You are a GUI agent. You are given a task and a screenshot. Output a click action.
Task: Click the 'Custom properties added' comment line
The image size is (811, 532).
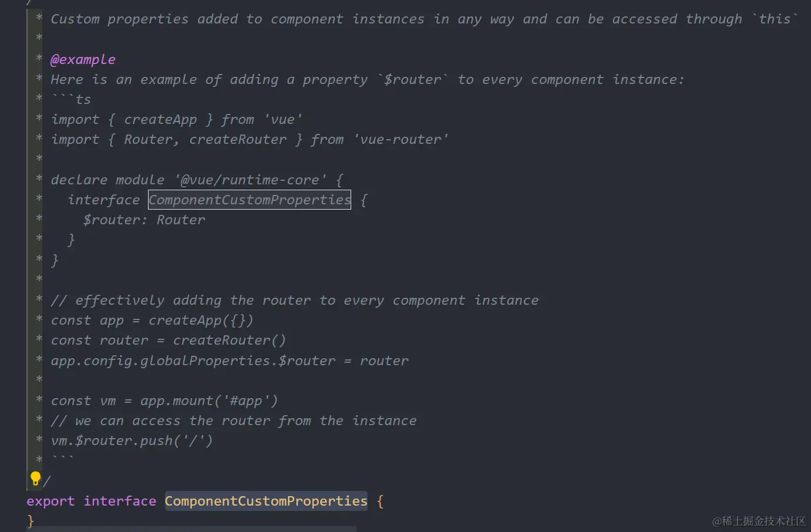(423, 19)
